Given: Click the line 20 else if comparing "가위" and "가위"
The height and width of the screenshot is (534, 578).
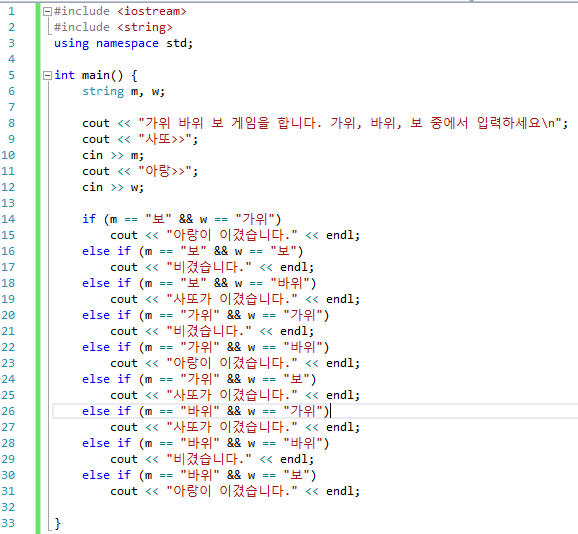Looking at the screenshot, I should [205, 315].
